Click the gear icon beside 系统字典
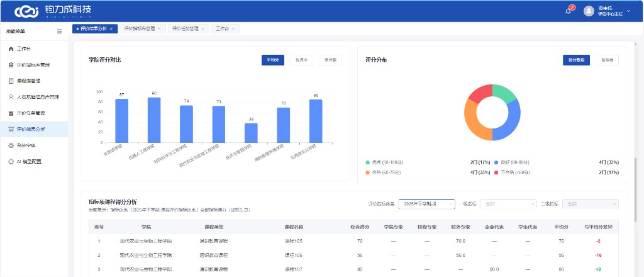 click(x=11, y=145)
